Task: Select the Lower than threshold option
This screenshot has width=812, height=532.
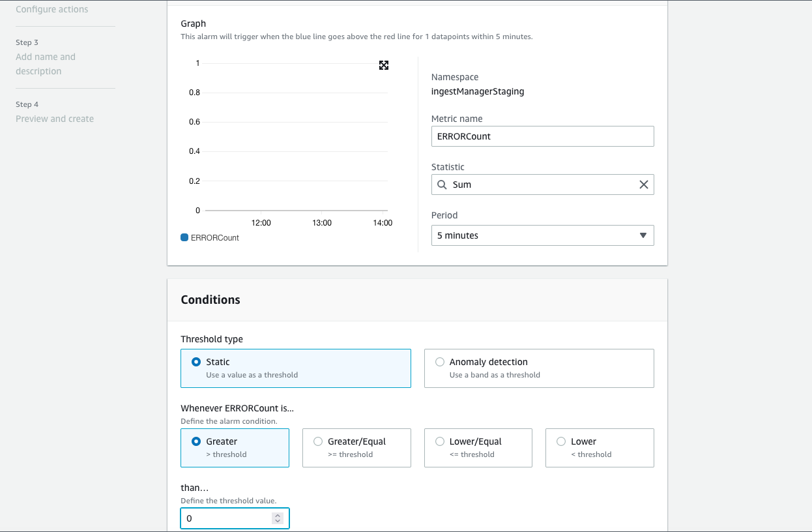Action: (x=561, y=441)
